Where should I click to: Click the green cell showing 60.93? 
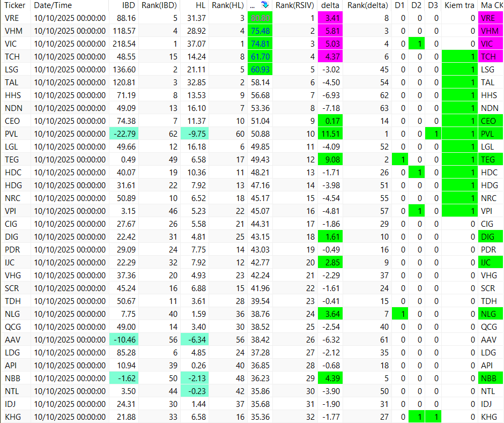pyautogui.click(x=260, y=70)
